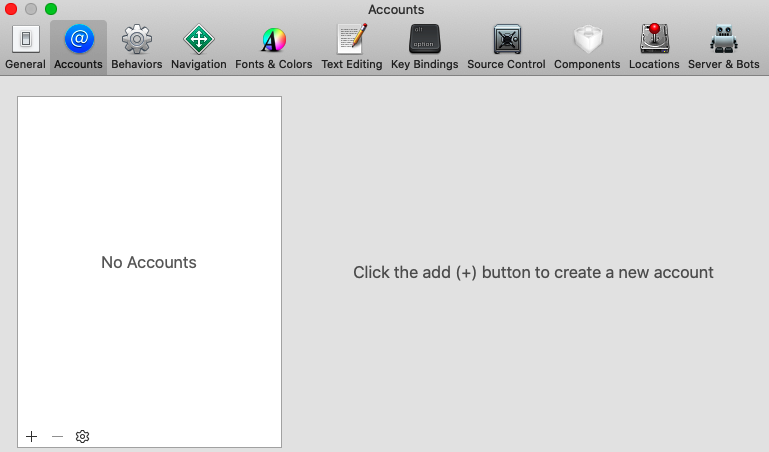The width and height of the screenshot is (769, 452).
Task: Open Fonts & Colors preferences
Action: tap(274, 47)
